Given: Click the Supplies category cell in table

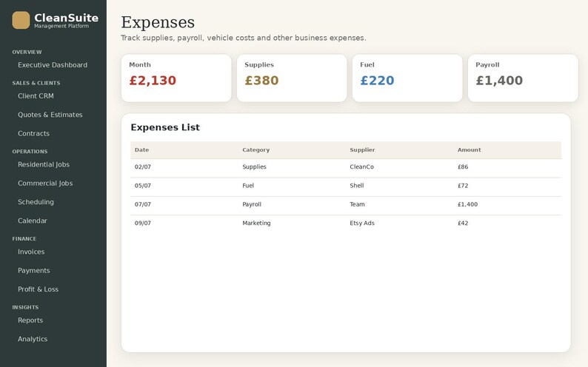Looking at the screenshot, I should 254,167.
